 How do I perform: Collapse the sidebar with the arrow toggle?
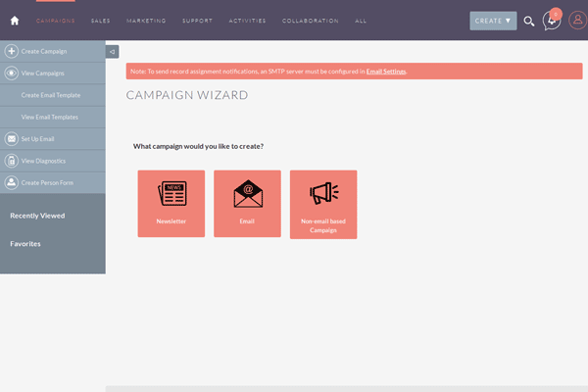coord(112,52)
